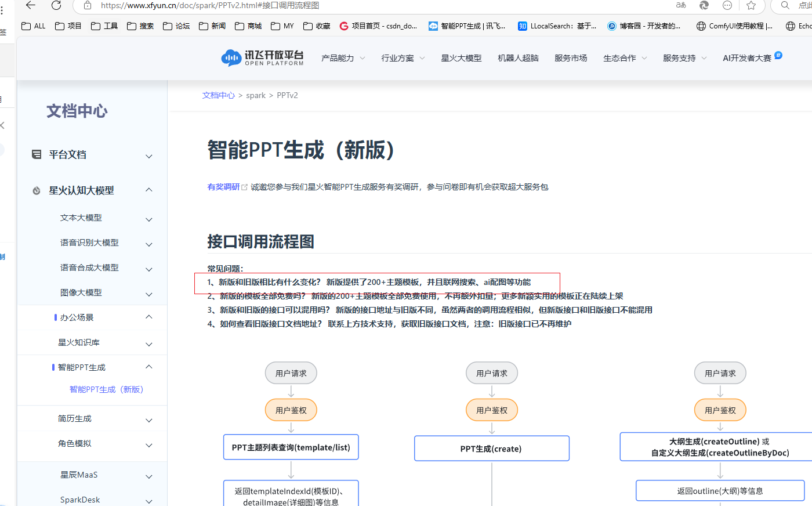Image resolution: width=812 pixels, height=506 pixels.
Task: Click the 接口调用流程图 section heading
Action: (x=260, y=241)
